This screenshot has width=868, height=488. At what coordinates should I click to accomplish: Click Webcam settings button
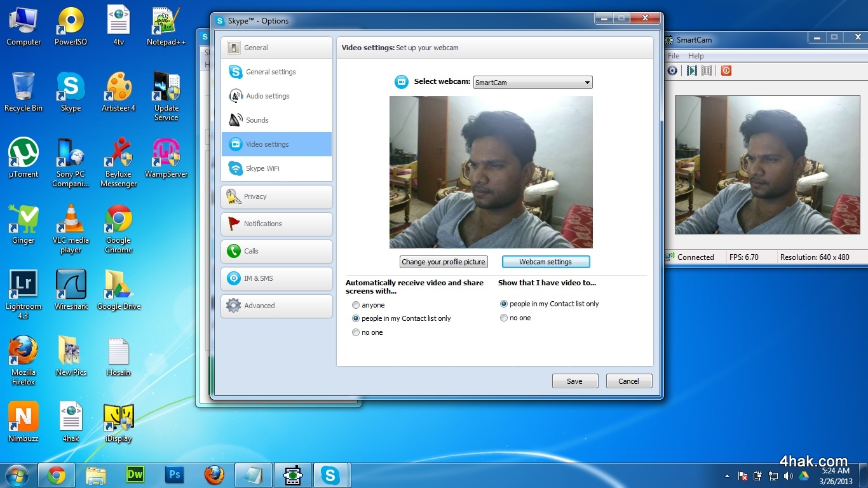tap(546, 262)
